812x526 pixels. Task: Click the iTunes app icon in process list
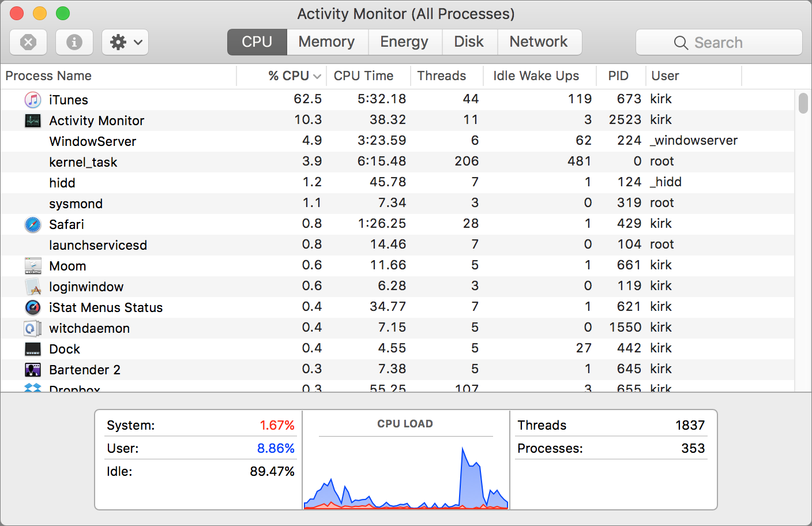click(x=33, y=100)
